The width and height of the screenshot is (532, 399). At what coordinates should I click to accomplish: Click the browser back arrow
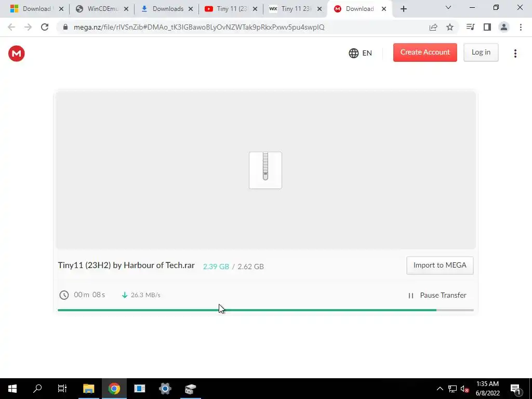(11, 27)
